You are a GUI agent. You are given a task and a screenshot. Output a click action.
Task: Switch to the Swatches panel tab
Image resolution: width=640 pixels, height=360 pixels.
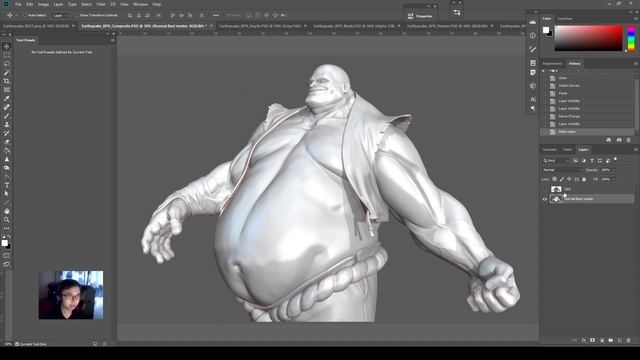pos(564,19)
